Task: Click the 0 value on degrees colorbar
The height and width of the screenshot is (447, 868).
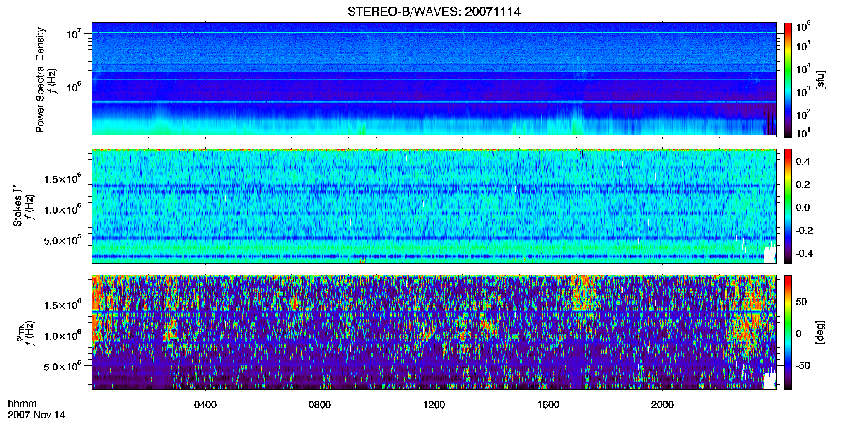Action: pyautogui.click(x=798, y=334)
